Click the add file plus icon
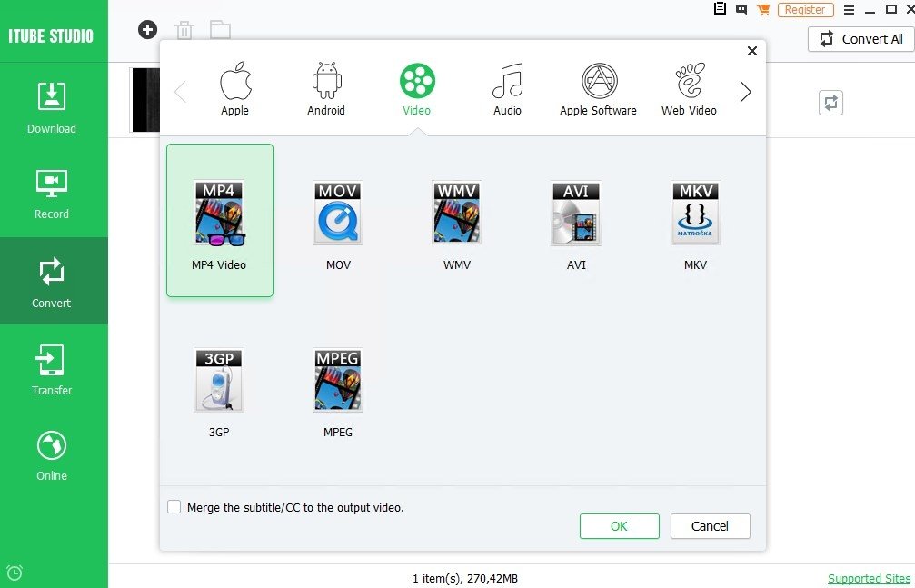The image size is (915, 588). pyautogui.click(x=147, y=29)
